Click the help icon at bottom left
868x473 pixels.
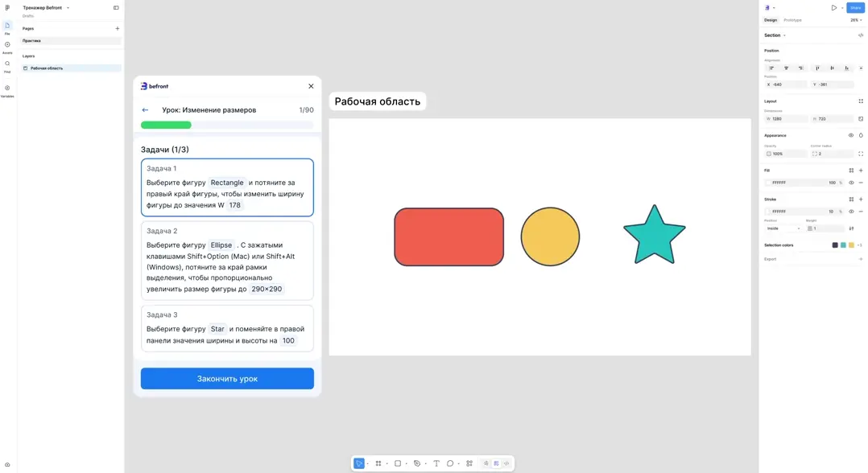[x=7, y=465]
